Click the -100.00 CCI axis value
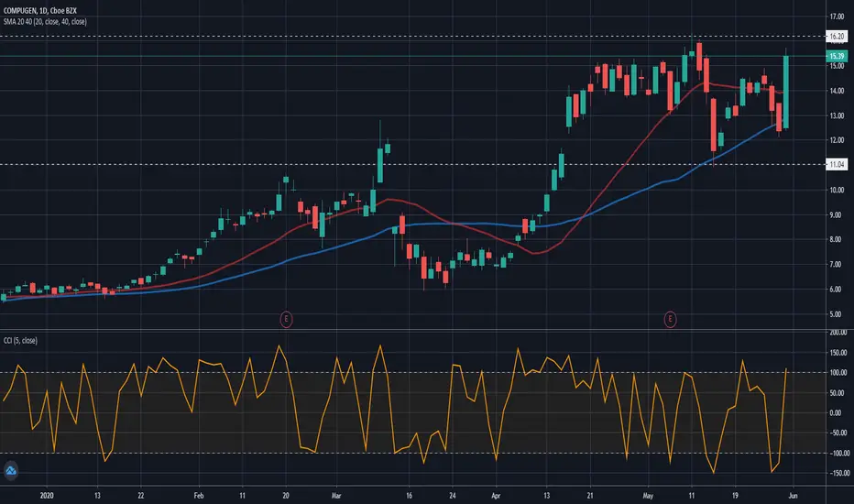 coord(838,453)
